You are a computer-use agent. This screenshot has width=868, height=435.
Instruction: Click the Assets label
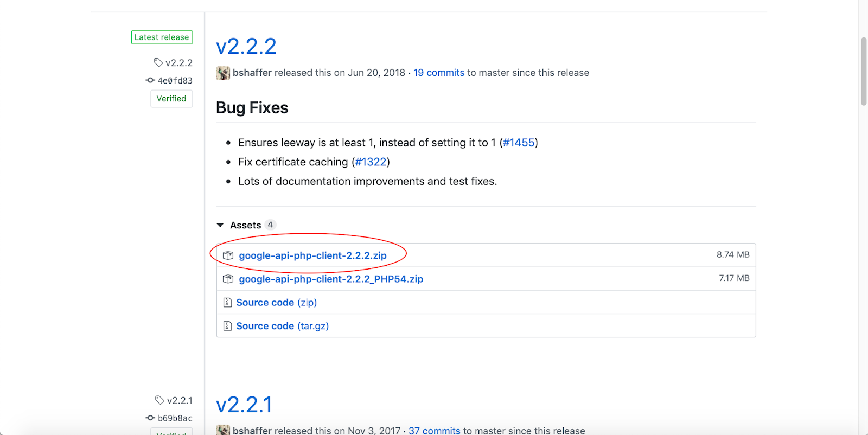[x=246, y=225]
